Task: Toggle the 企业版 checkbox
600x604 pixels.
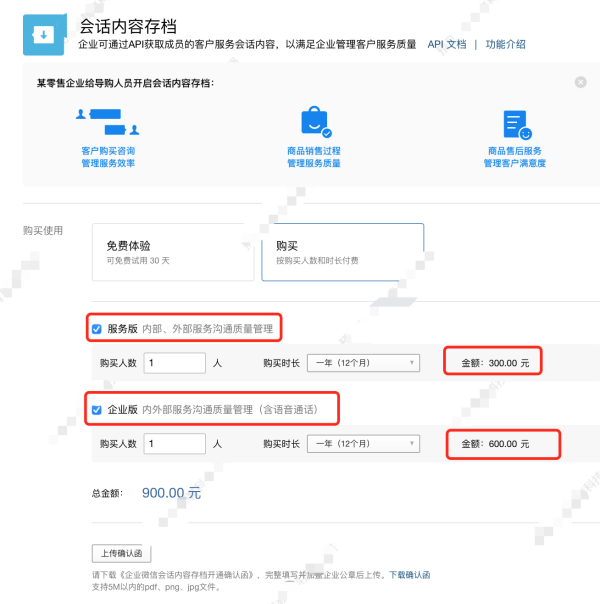Action: [x=96, y=410]
